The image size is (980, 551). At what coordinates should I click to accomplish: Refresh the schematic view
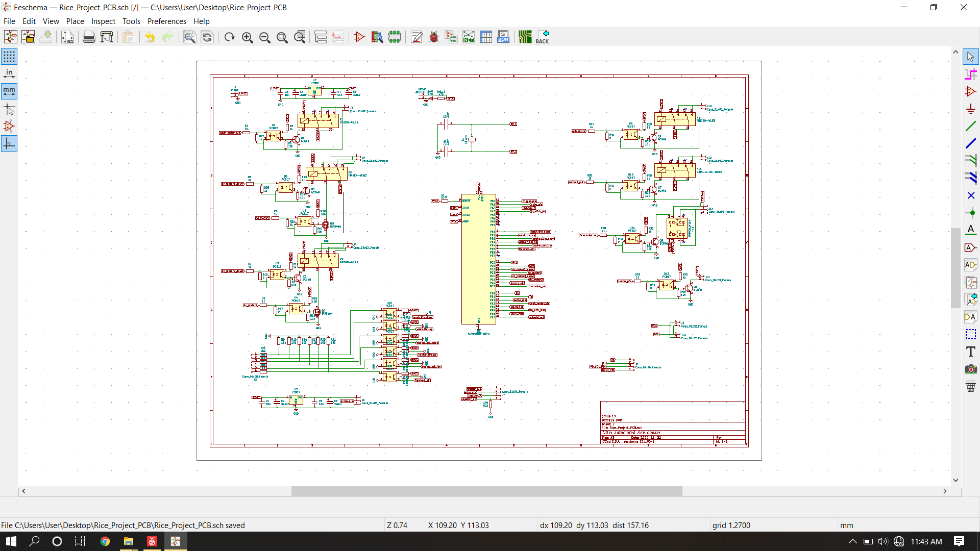click(x=230, y=37)
